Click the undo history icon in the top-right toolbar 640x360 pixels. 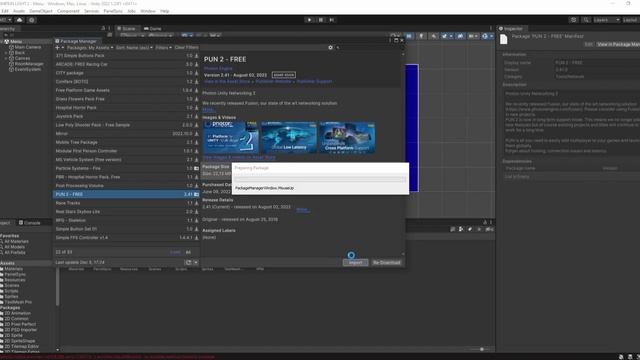click(573, 20)
